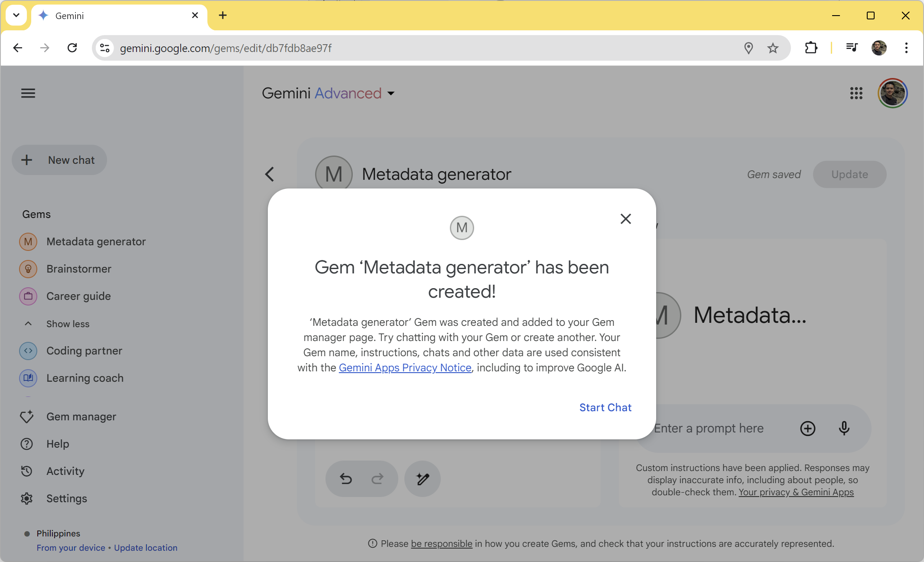Open Settings in sidebar
Viewport: 924px width, 562px height.
pyautogui.click(x=66, y=498)
